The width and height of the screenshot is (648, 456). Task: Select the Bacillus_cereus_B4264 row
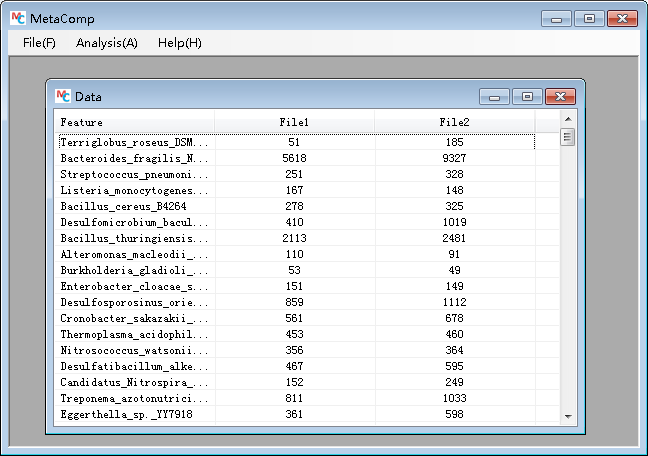coord(135,206)
